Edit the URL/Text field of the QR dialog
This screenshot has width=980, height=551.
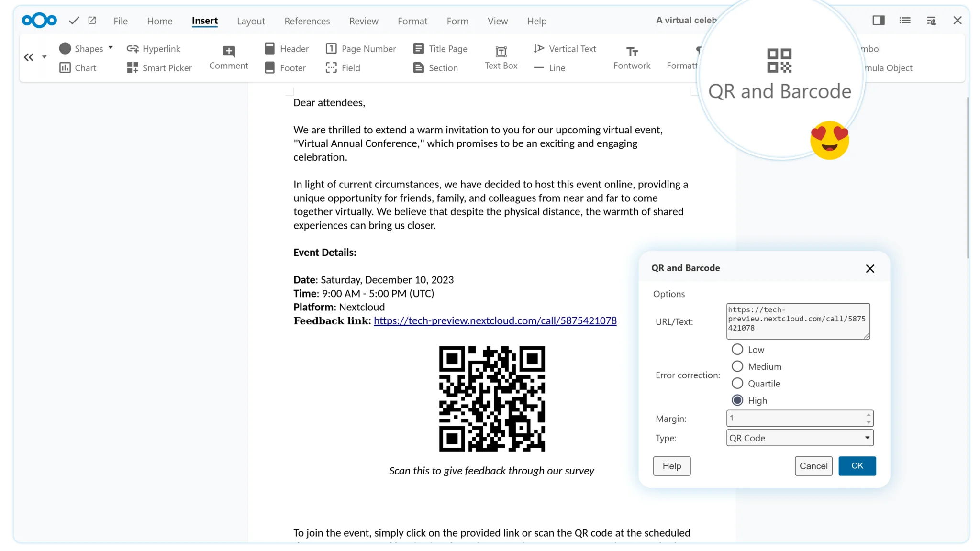tap(798, 321)
